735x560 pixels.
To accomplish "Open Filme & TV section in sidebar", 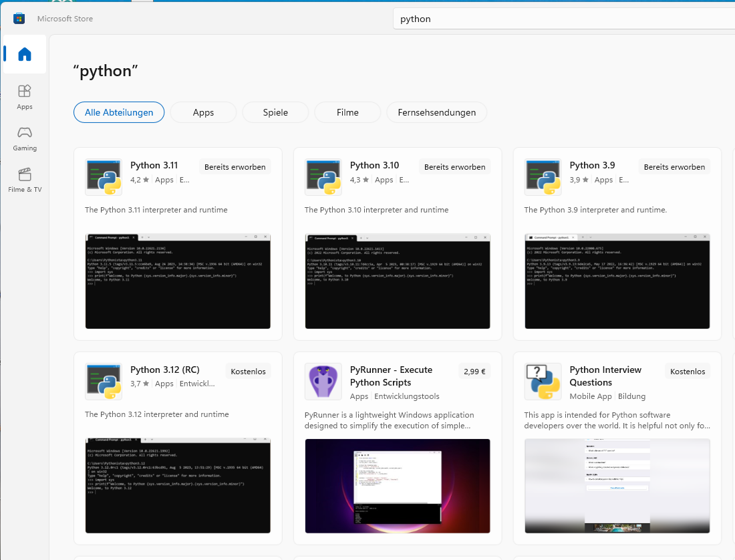I will pos(24,180).
